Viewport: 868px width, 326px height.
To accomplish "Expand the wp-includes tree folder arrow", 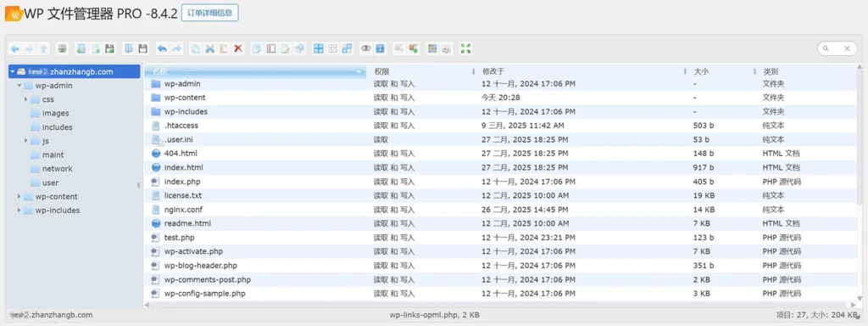I will [19, 211].
